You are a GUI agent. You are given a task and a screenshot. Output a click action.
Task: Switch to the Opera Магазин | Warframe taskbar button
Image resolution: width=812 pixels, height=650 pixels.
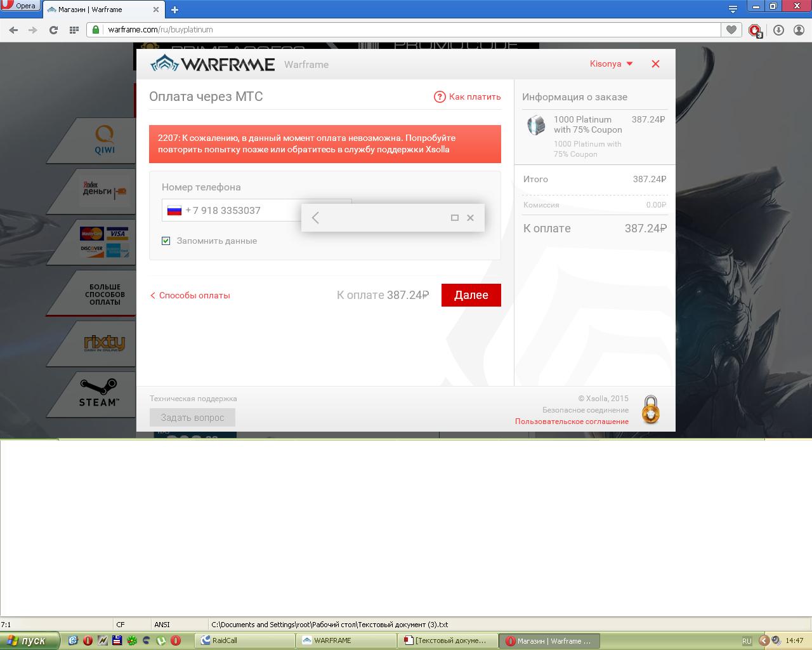549,640
